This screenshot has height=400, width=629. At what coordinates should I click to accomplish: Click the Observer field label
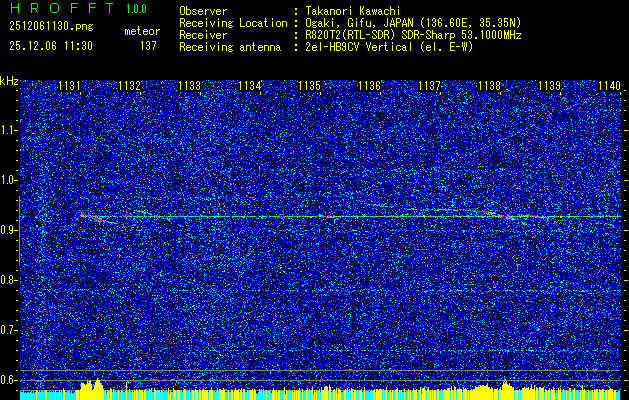coord(203,11)
